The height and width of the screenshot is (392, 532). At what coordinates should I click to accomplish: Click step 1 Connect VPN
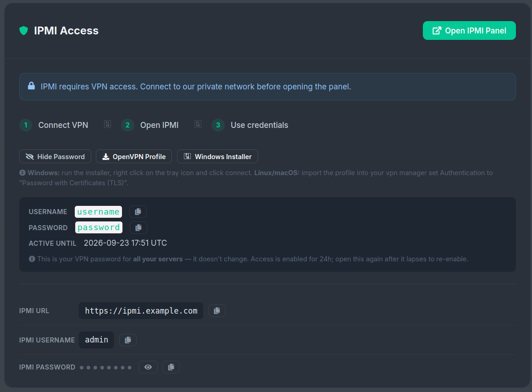point(54,125)
